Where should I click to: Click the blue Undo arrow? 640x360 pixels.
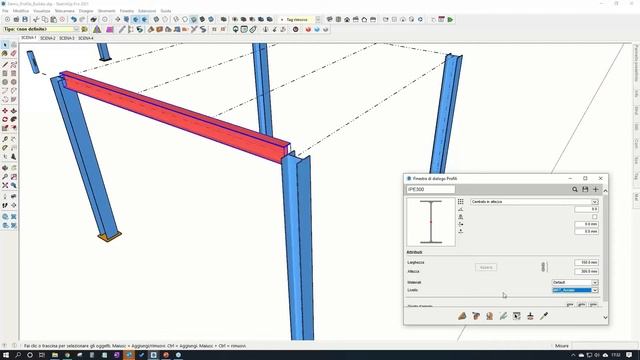pyautogui.click(x=73, y=20)
